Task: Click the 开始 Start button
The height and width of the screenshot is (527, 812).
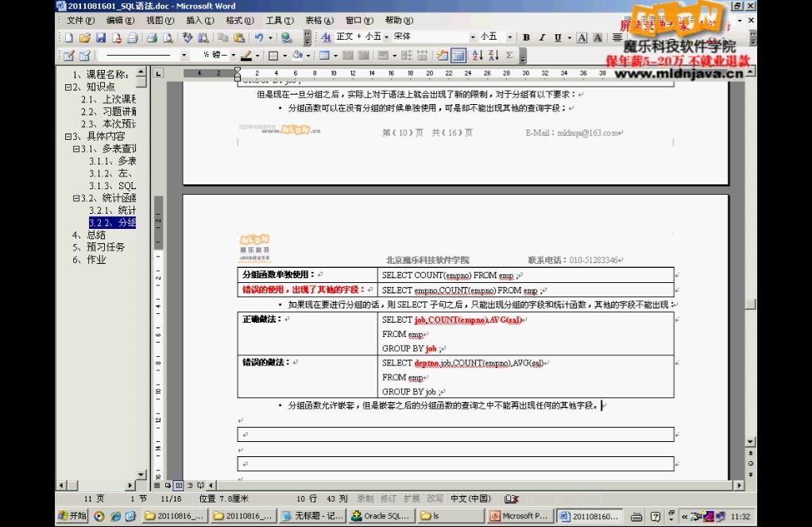Action: (x=72, y=516)
